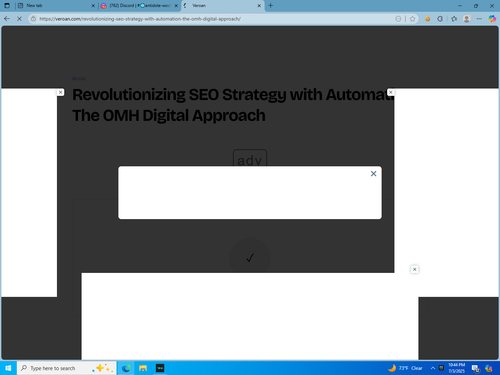Viewport: 500px width, 375px height.
Task: Close the New tab tab
Action: 93,6
